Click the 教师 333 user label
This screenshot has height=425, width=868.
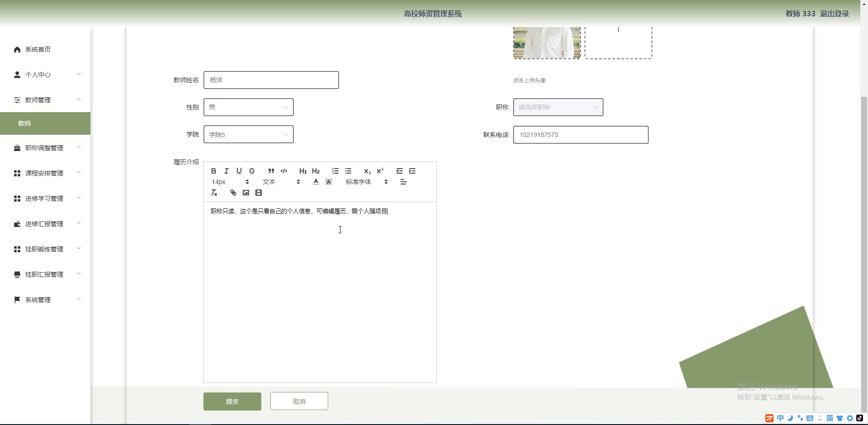tap(800, 14)
